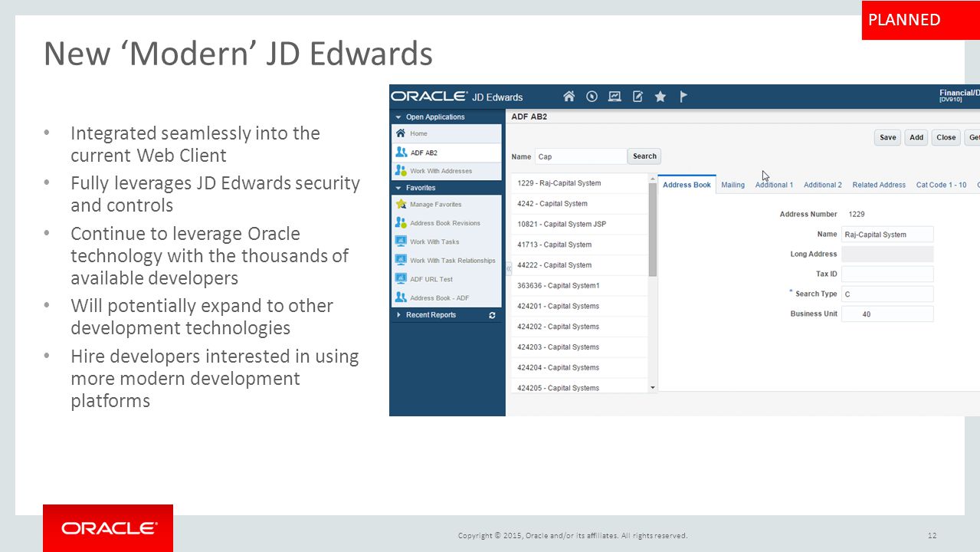Click the Name search input field
The height and width of the screenshot is (552, 980).
[x=581, y=156]
